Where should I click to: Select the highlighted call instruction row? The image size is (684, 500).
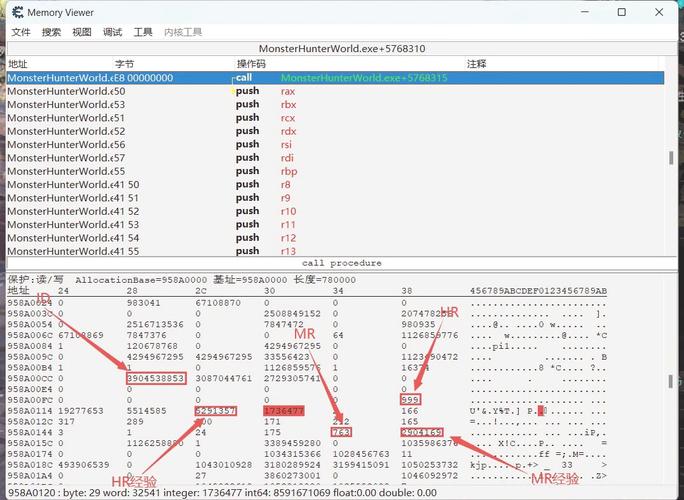[x=335, y=78]
